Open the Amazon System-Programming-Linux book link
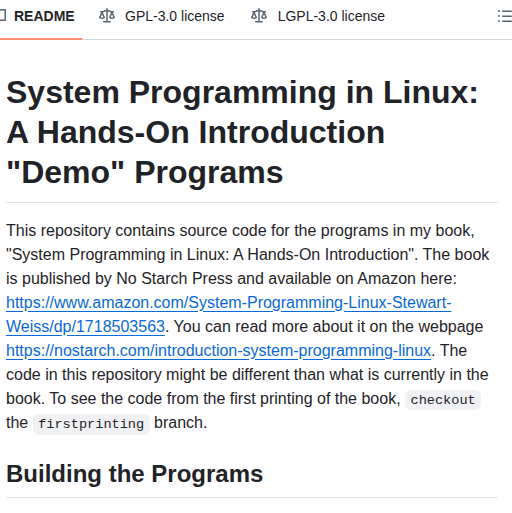Screen dimensions: 512x513 pos(229,314)
